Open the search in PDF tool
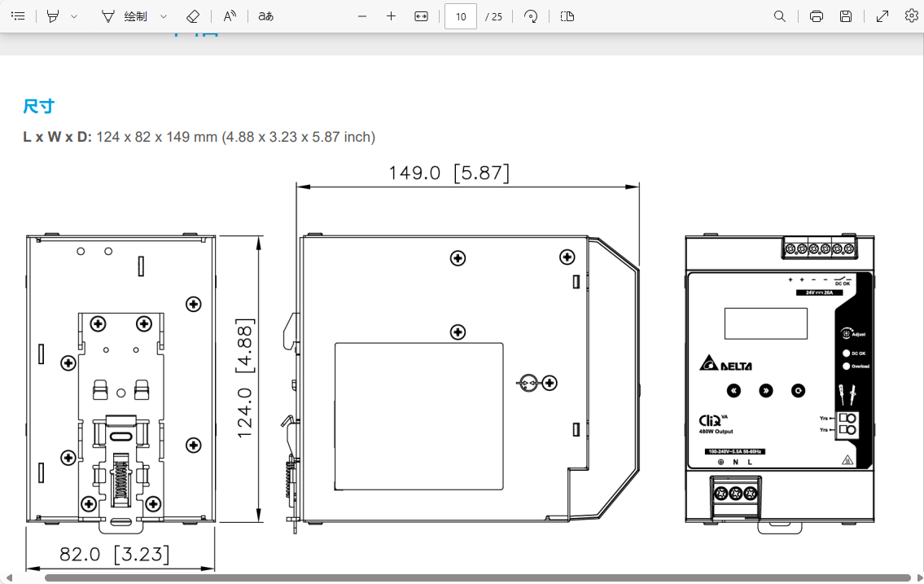The height and width of the screenshot is (584, 924). pos(779,16)
